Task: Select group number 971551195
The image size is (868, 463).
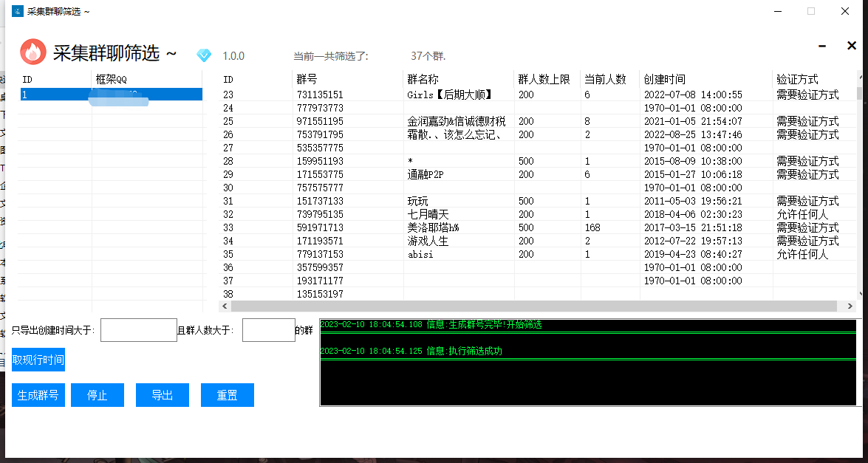Action: (x=320, y=121)
